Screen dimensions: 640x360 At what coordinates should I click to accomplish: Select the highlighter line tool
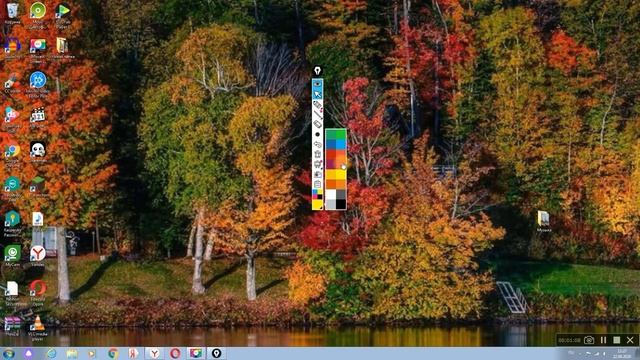318,114
